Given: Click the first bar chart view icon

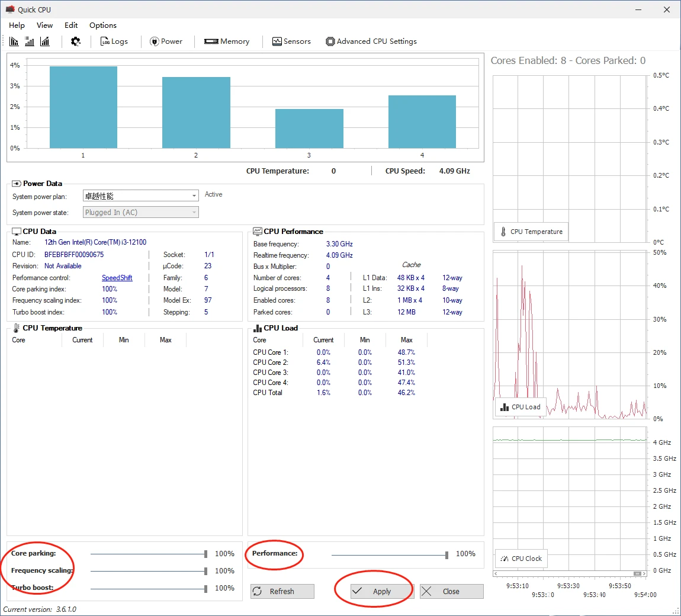Looking at the screenshot, I should click(x=14, y=41).
